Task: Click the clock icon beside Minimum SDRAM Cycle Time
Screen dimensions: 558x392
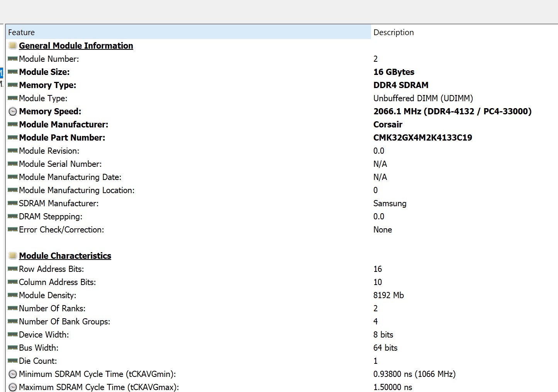Action: (x=12, y=374)
